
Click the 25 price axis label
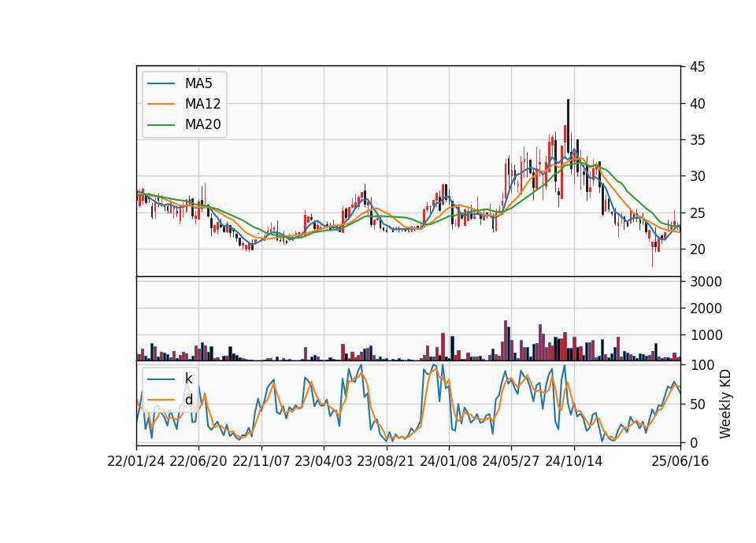(x=697, y=213)
